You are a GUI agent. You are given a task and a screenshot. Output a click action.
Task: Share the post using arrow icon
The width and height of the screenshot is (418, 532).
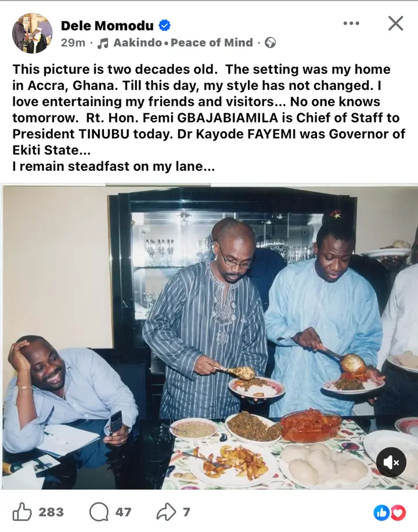pos(166,512)
